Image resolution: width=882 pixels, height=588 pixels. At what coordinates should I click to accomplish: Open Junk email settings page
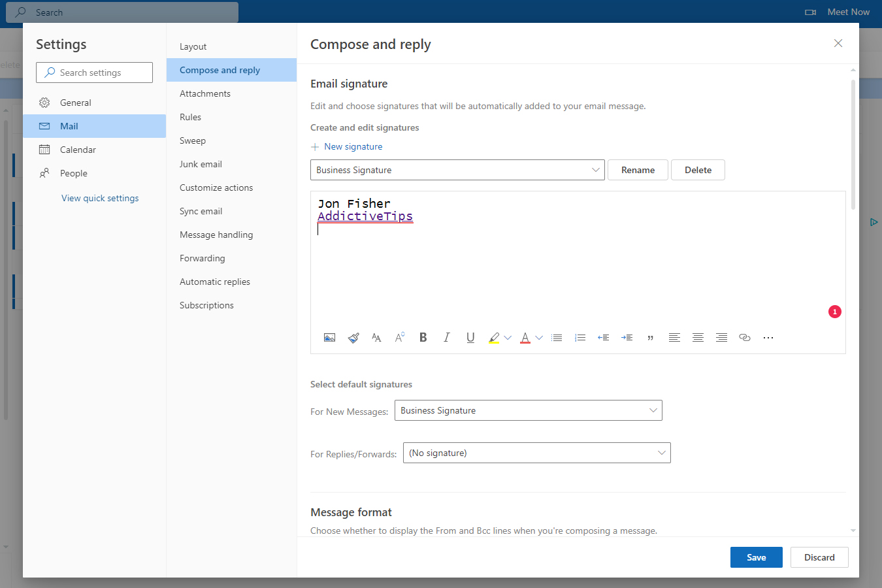pos(231,164)
